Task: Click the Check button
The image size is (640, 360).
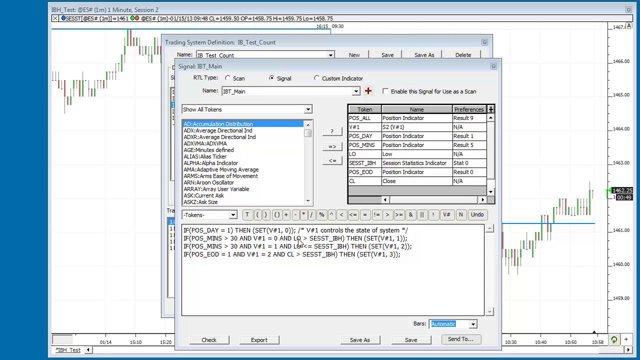Action: [209, 340]
